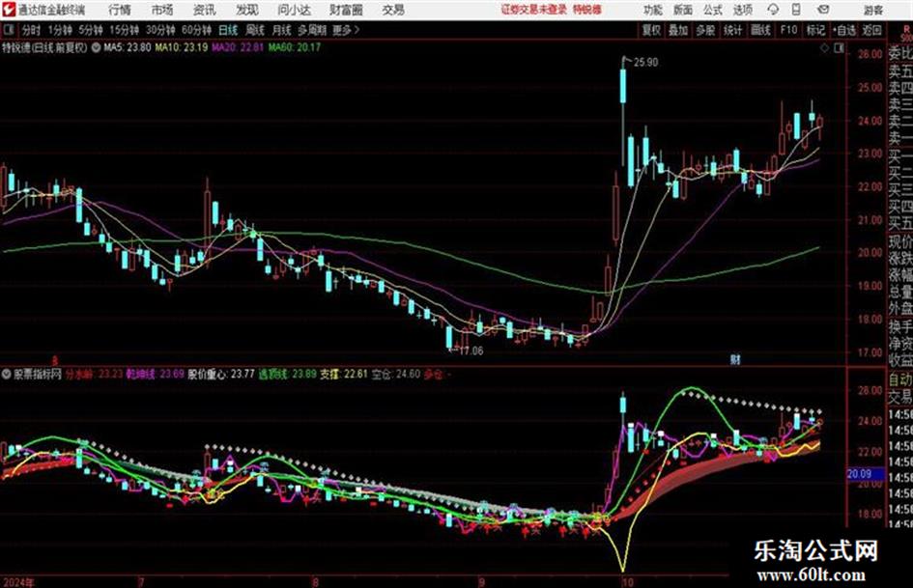This screenshot has height=588, width=913.
Task: Open the 市场 menu
Action: click(x=162, y=10)
